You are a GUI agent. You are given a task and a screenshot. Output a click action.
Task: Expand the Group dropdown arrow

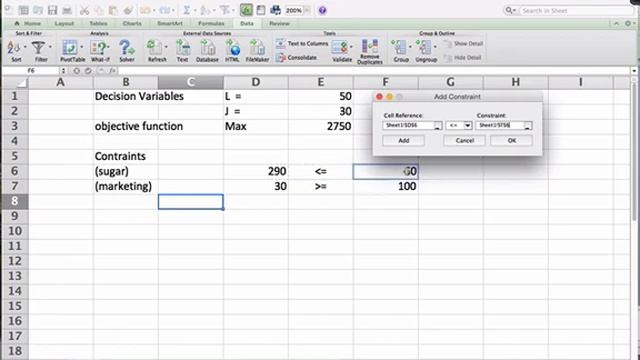click(410, 47)
